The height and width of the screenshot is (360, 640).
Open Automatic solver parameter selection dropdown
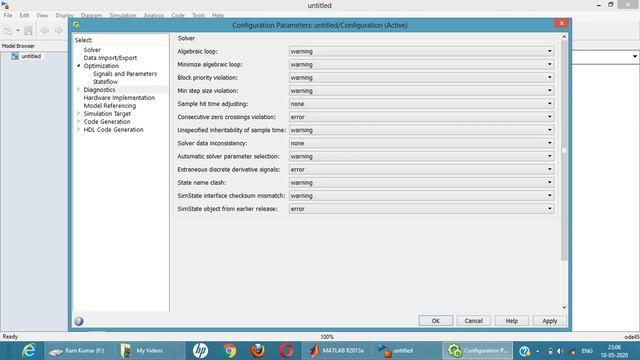tap(421, 156)
